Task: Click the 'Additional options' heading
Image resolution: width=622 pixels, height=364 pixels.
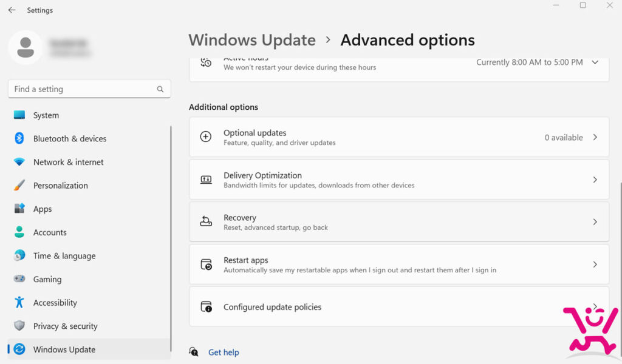Action: (x=224, y=107)
